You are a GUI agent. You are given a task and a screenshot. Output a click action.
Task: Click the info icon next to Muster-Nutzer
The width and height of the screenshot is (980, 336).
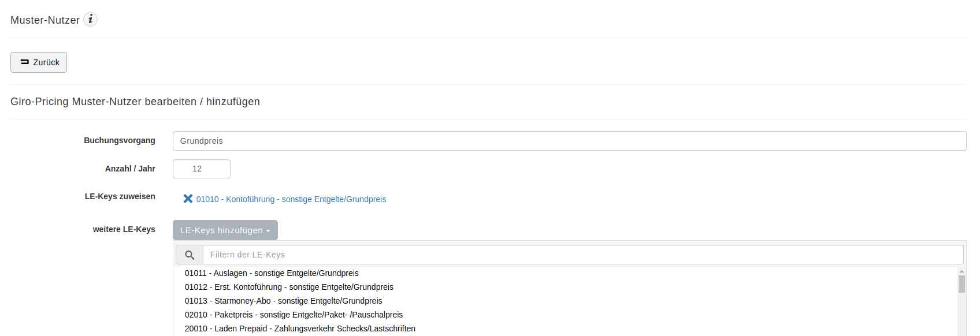90,20
